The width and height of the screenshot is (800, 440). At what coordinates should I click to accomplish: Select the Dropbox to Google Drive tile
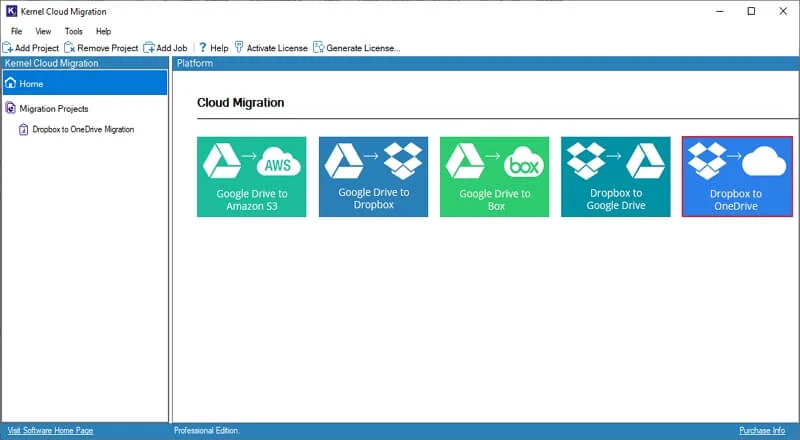[616, 177]
